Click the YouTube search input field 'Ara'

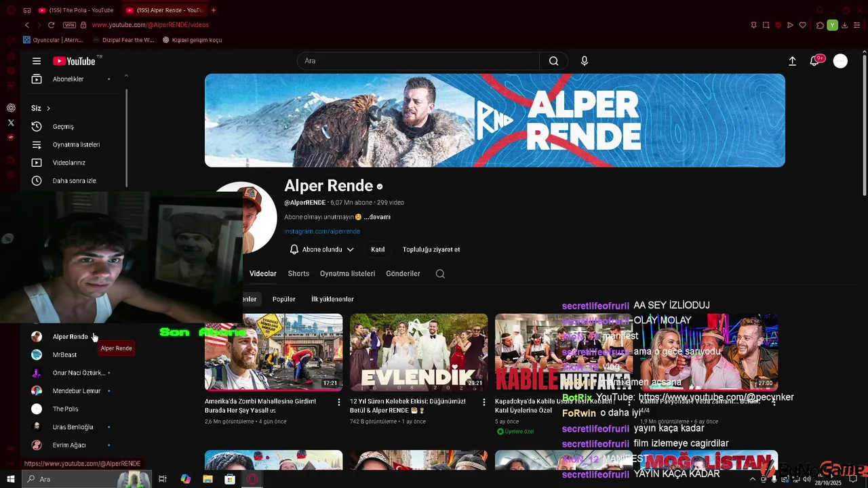(x=418, y=61)
